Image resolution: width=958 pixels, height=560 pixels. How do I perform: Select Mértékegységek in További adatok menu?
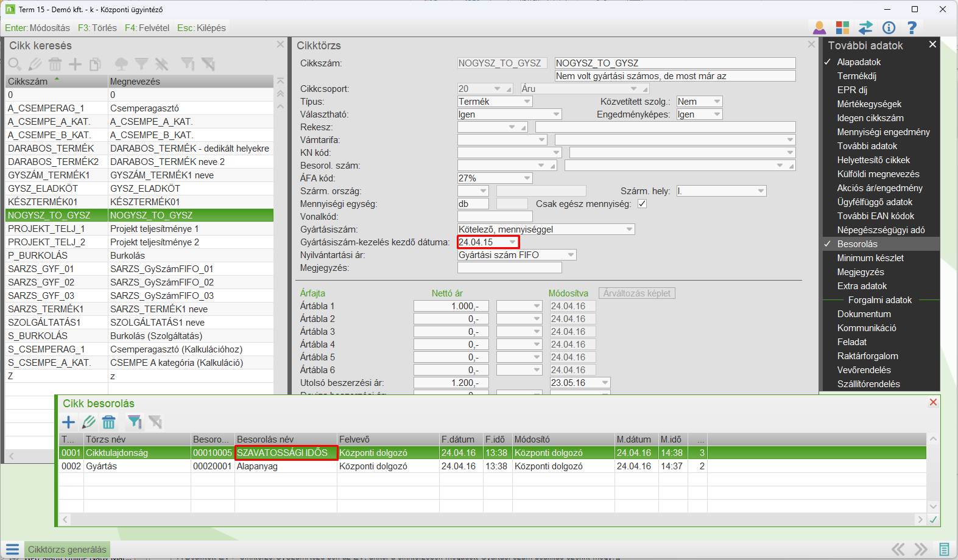click(x=869, y=104)
